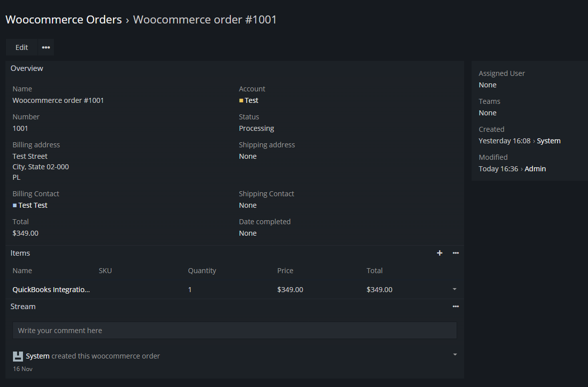Open the QuickBooks Integration item link
This screenshot has height=387, width=588.
(x=51, y=290)
